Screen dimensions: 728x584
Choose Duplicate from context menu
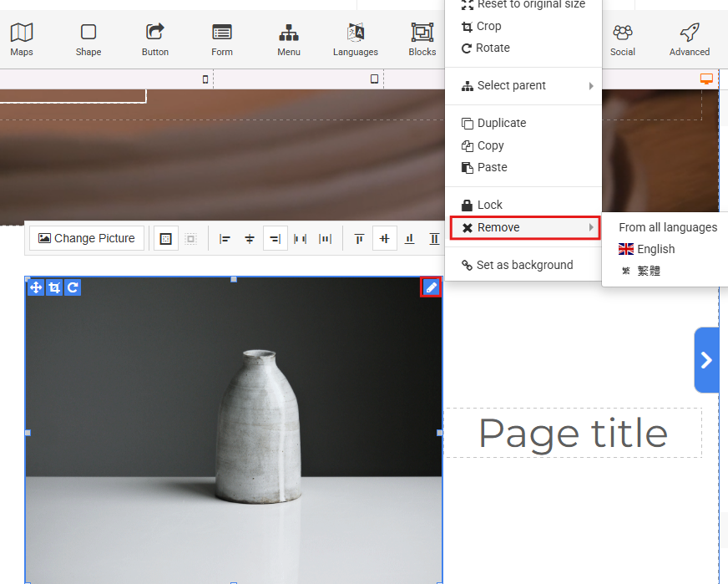[x=501, y=123]
